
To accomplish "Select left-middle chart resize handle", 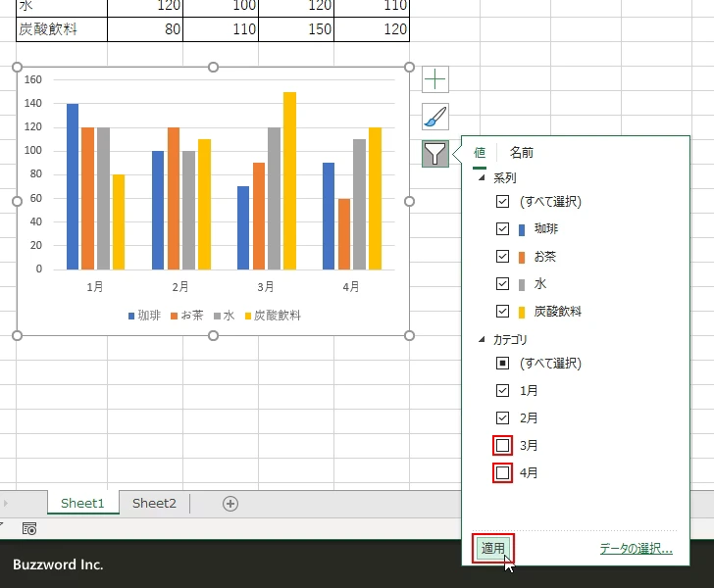I will point(17,202).
